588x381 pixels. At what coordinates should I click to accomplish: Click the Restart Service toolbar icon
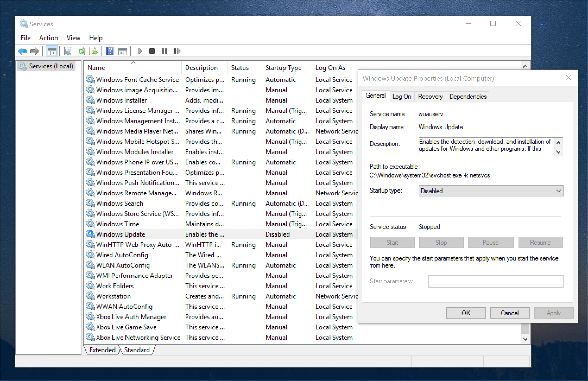tap(177, 51)
